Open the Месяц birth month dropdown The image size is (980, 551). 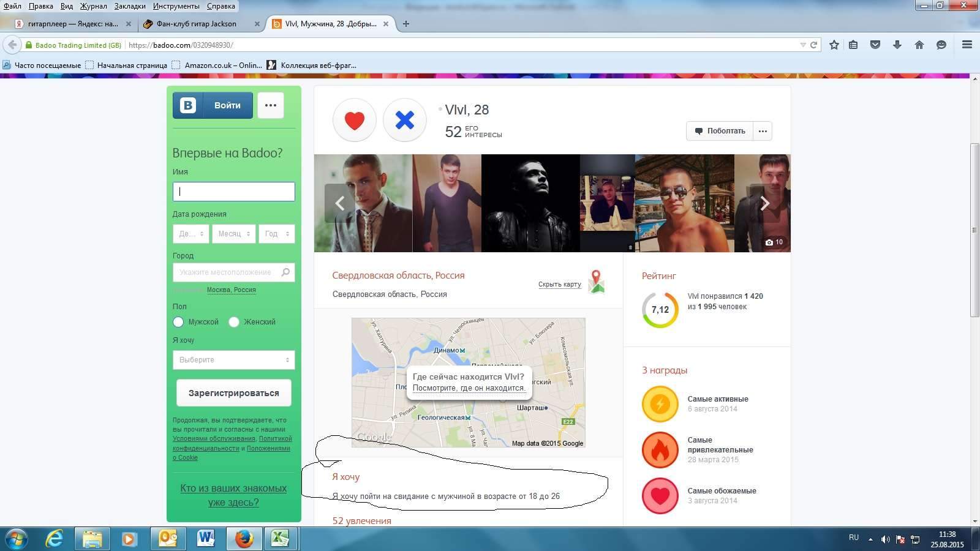click(x=233, y=234)
